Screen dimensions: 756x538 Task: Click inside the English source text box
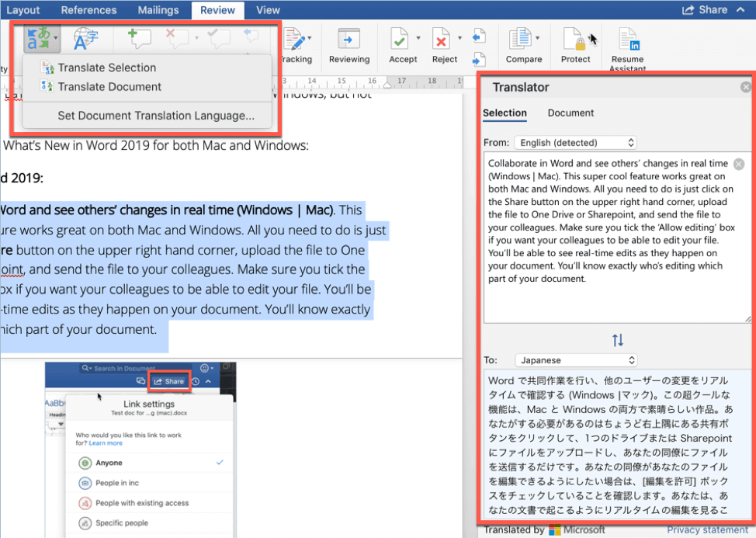tap(616, 238)
